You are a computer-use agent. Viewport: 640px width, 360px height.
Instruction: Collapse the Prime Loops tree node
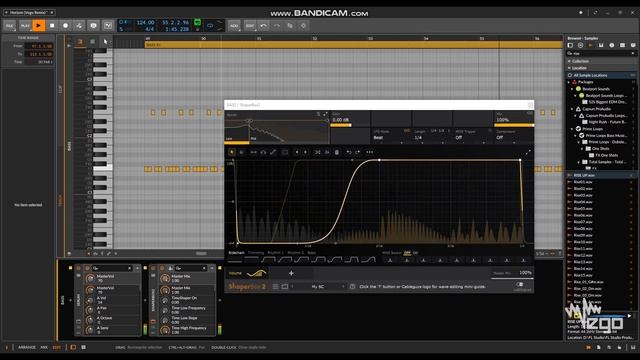572,129
